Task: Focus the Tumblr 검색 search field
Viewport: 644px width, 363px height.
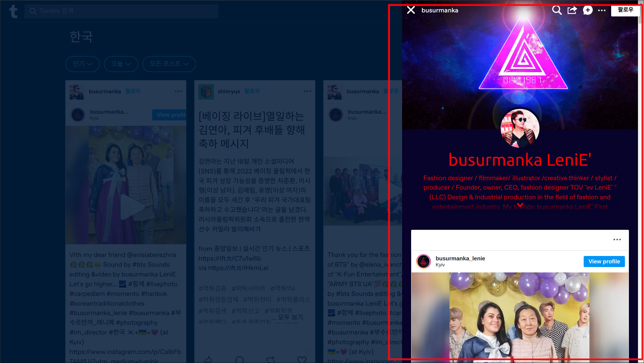Action: click(x=121, y=11)
